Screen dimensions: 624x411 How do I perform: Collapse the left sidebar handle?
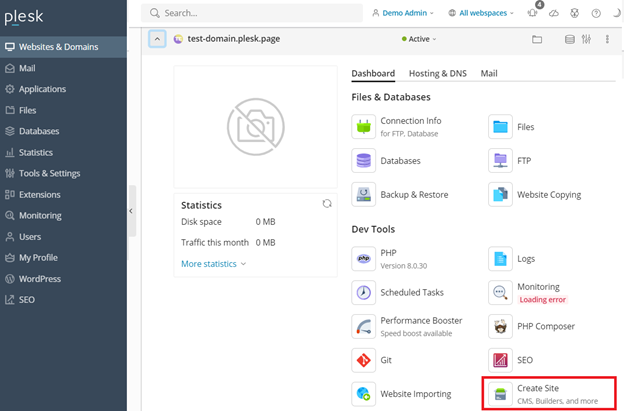[x=131, y=211]
